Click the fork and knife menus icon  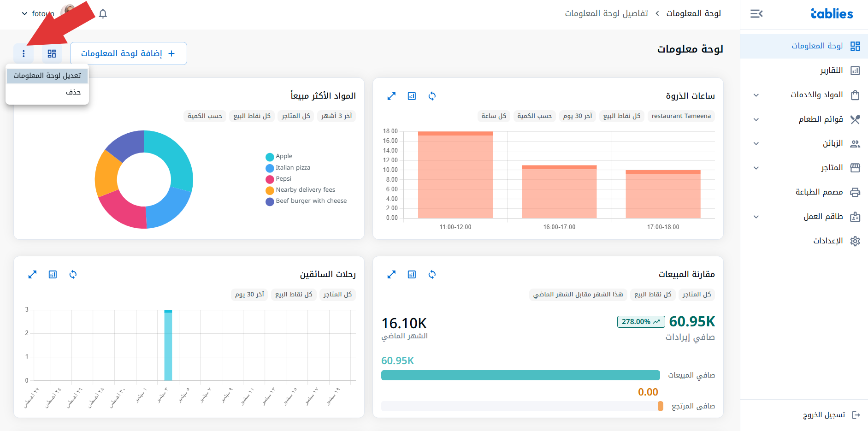pos(855,119)
